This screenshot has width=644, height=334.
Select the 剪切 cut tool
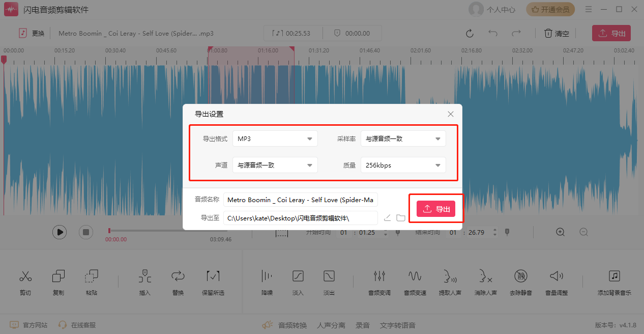pyautogui.click(x=25, y=283)
